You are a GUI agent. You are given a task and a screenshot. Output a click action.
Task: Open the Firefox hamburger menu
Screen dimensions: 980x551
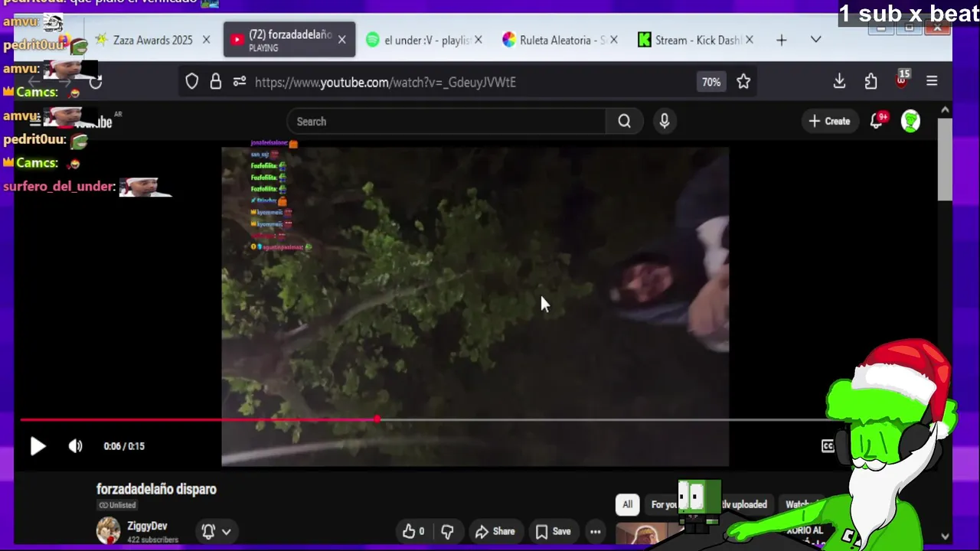click(932, 81)
